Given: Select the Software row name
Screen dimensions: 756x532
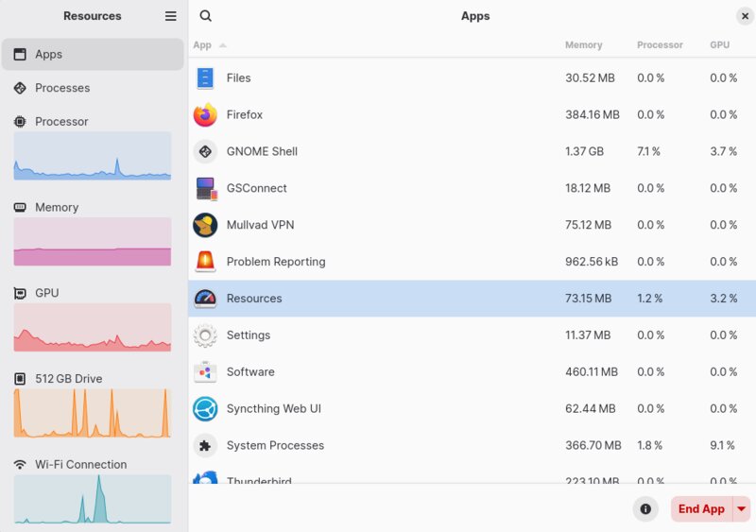Looking at the screenshot, I should click(250, 372).
